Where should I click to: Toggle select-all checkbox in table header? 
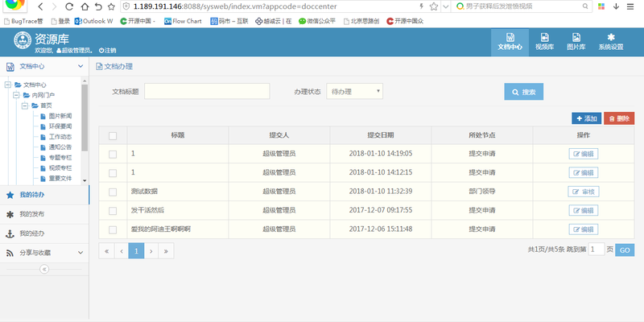point(113,136)
